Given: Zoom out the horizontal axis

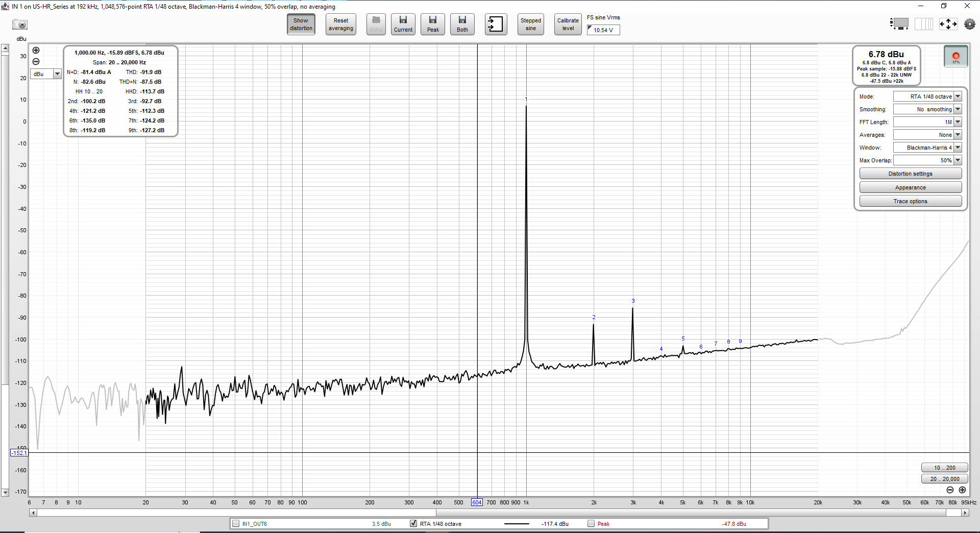Looking at the screenshot, I should [x=950, y=490].
